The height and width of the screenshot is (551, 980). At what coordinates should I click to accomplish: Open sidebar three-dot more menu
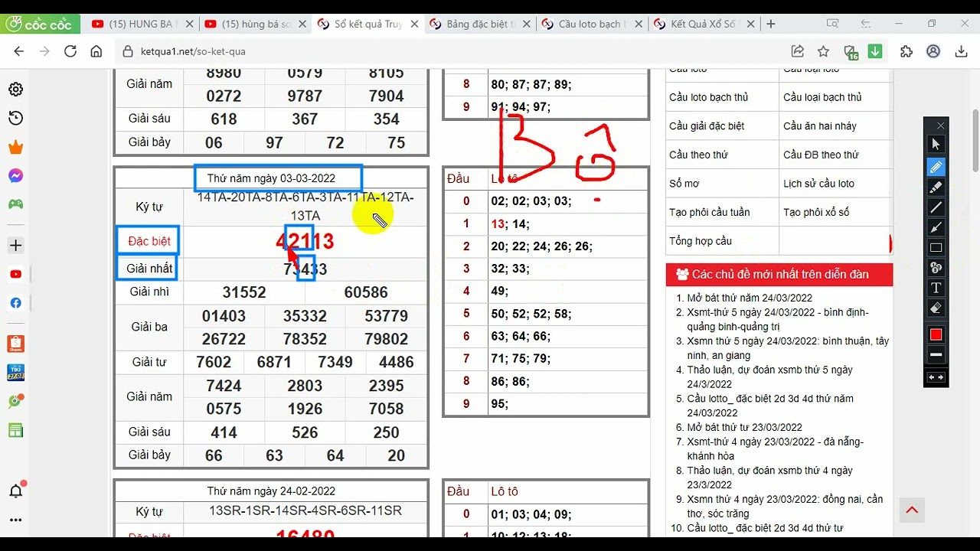pyautogui.click(x=15, y=520)
